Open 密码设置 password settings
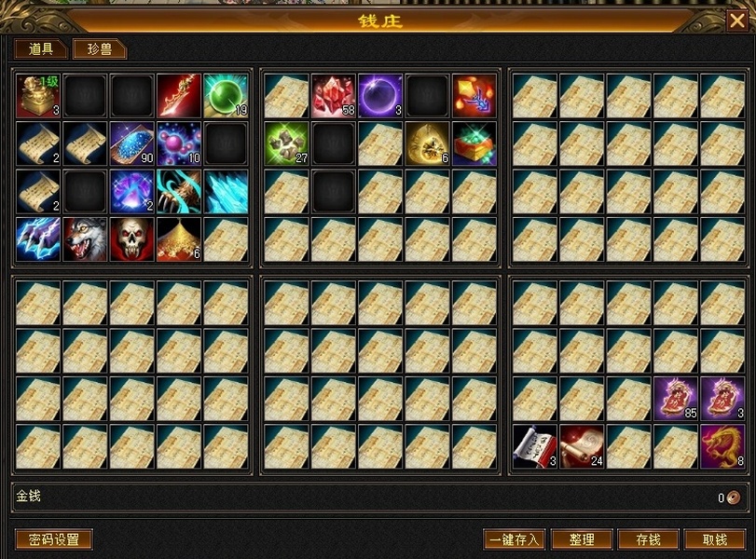Screen dimensions: 756x559 tap(54, 539)
